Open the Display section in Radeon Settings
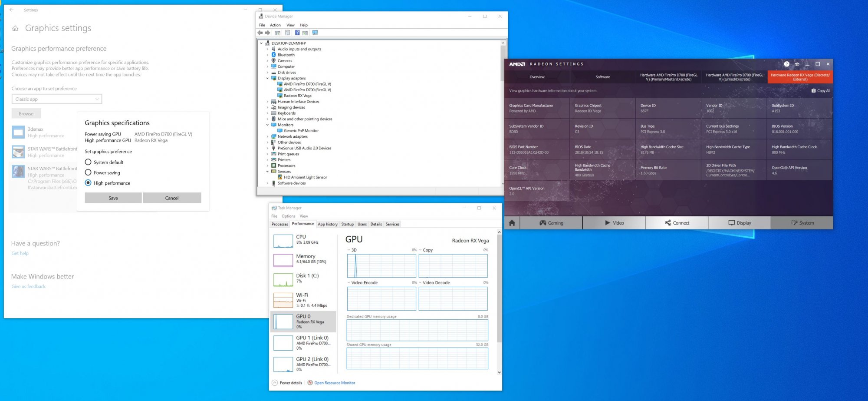 coord(740,223)
